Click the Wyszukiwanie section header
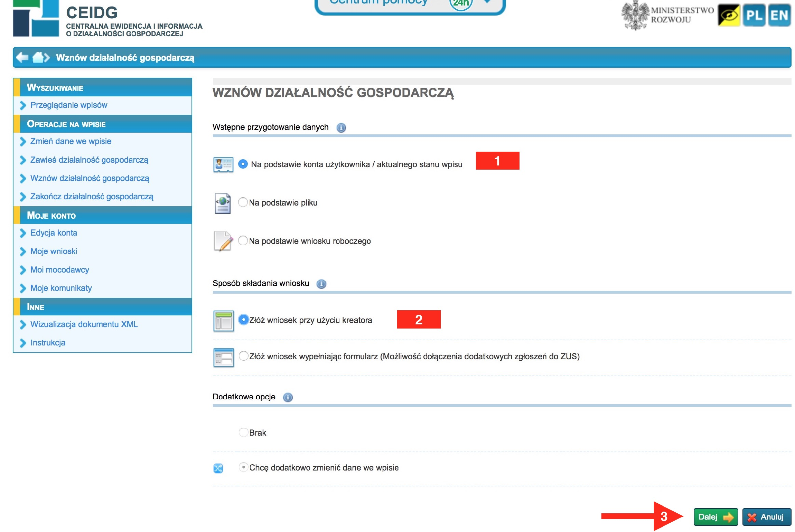 [x=103, y=87]
